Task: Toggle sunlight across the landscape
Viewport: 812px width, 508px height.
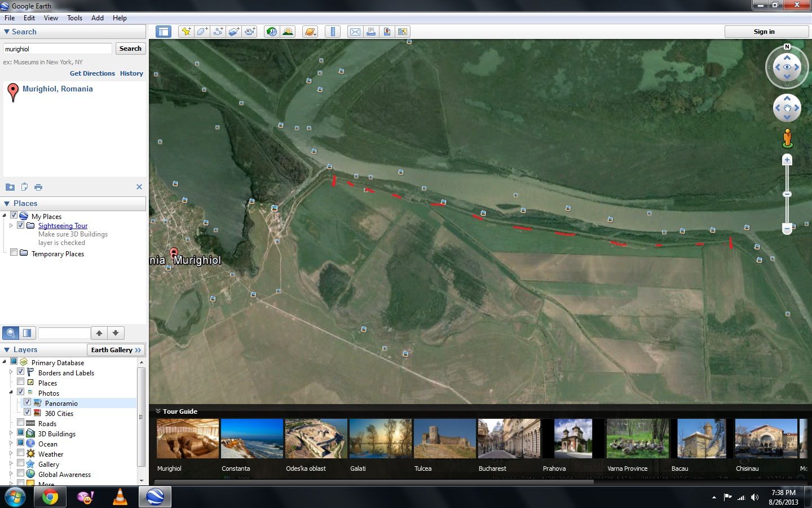Action: [x=288, y=32]
